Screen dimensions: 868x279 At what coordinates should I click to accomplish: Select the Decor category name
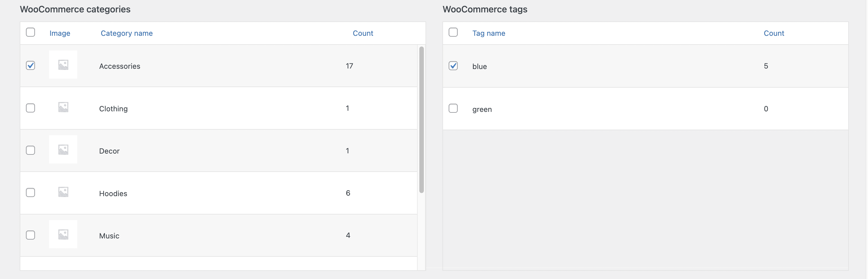coord(109,151)
